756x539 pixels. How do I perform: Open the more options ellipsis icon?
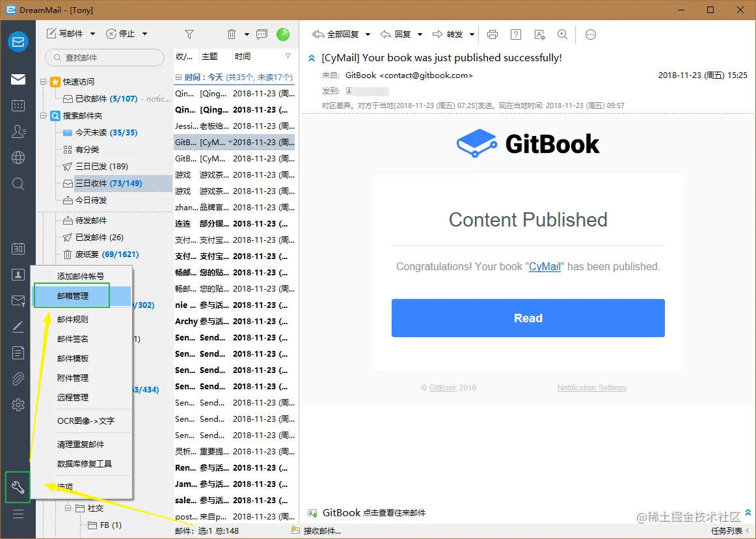[591, 35]
